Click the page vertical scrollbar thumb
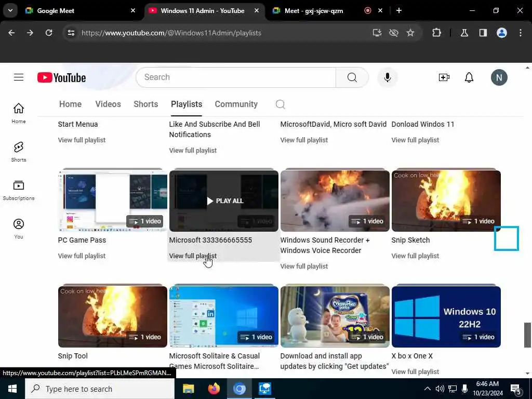Viewport: 532px width, 399px height. click(x=527, y=335)
